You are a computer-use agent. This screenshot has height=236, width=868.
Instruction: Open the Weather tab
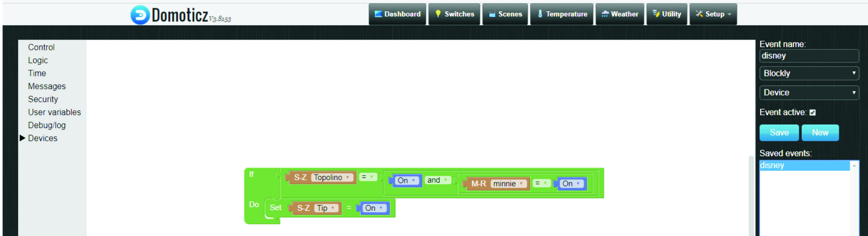tap(620, 14)
